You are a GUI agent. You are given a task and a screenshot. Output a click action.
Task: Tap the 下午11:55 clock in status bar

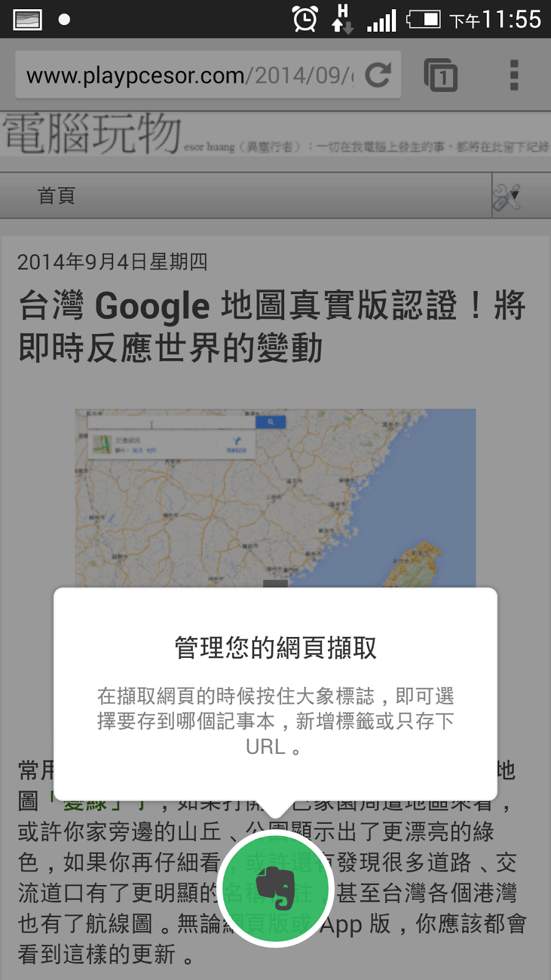tap(495, 20)
